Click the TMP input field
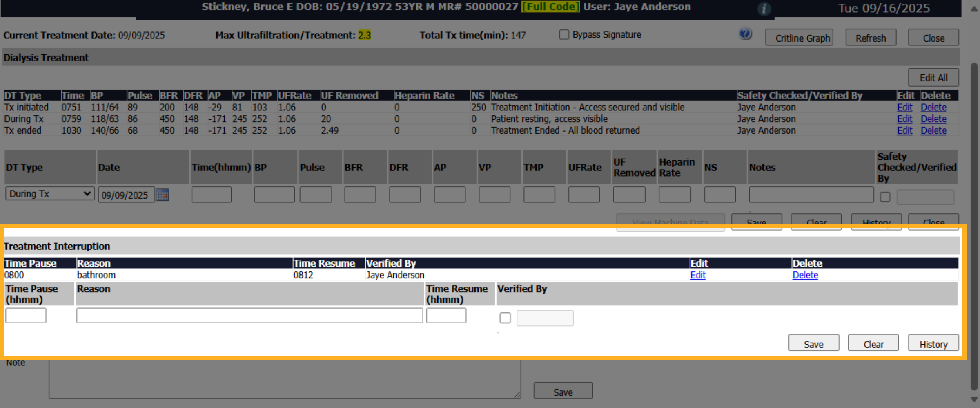Viewport: 980px width, 408px height. pyautogui.click(x=539, y=195)
